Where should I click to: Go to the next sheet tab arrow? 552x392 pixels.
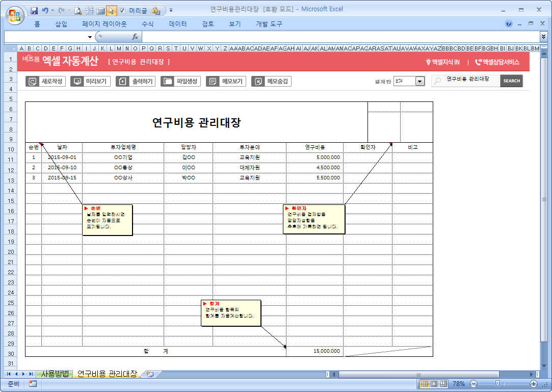(x=23, y=374)
